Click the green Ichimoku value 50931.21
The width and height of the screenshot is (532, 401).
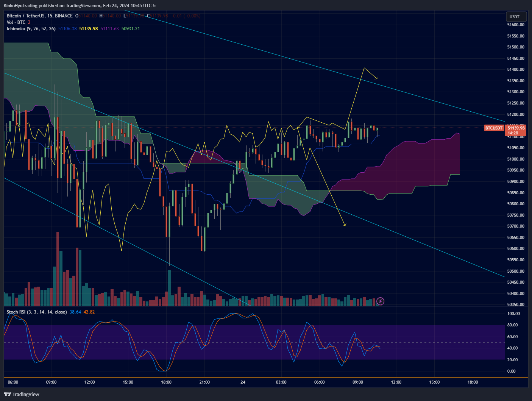pos(131,29)
